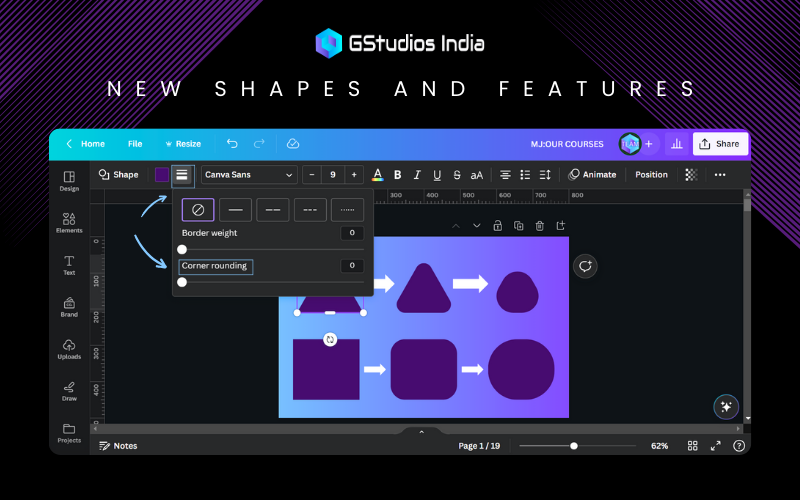
Task: Redo the last action
Action: click(x=259, y=144)
